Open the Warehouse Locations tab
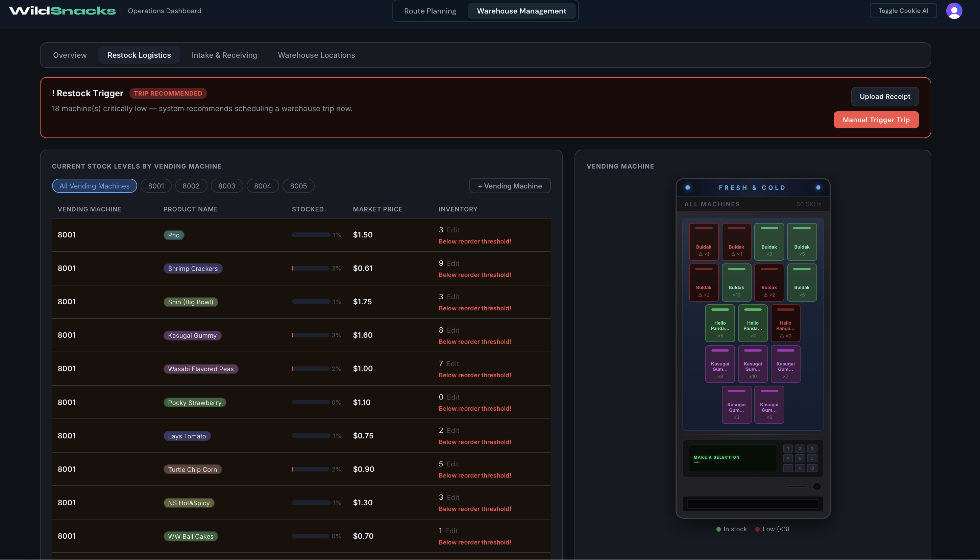 [x=316, y=55]
